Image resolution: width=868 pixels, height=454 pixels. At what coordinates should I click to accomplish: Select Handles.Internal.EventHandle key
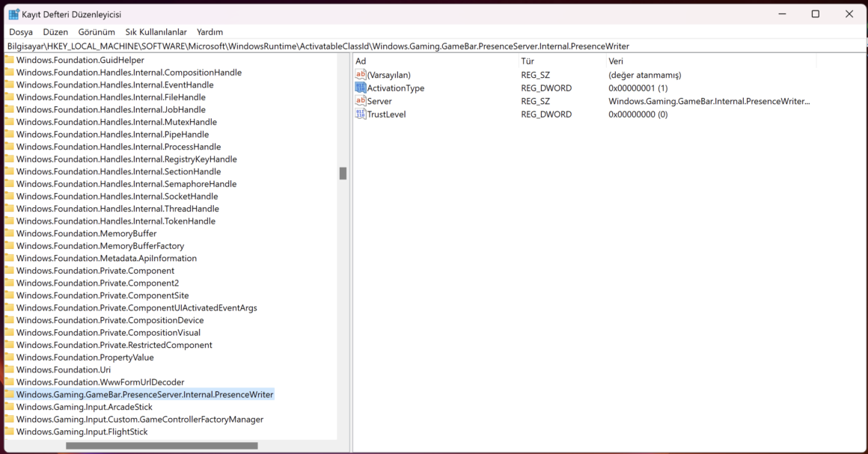point(114,85)
